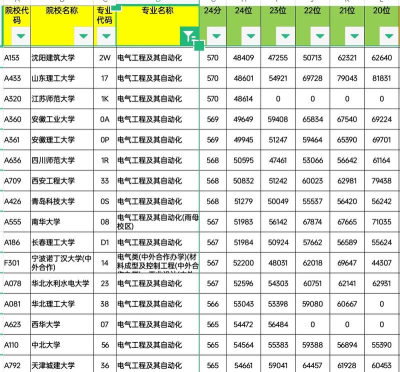
Task: Select 23位 rank cell 55383
Action: (x=278, y=345)
